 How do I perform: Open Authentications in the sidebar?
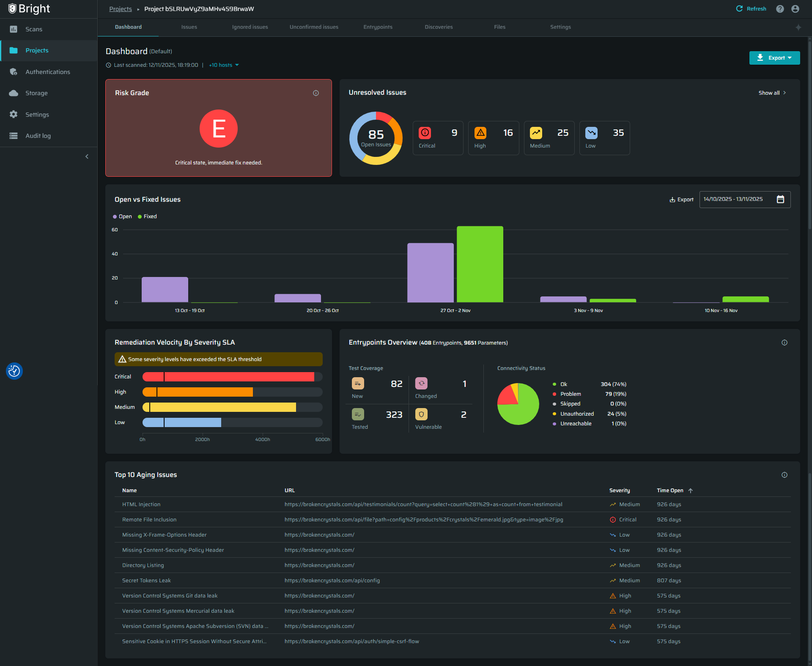[47, 72]
